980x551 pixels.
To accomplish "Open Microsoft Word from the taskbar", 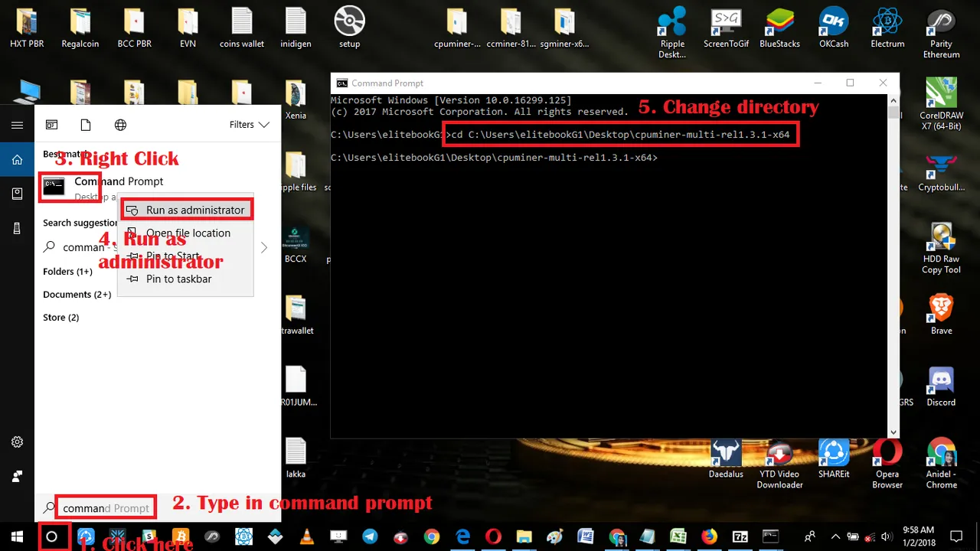I will [586, 536].
